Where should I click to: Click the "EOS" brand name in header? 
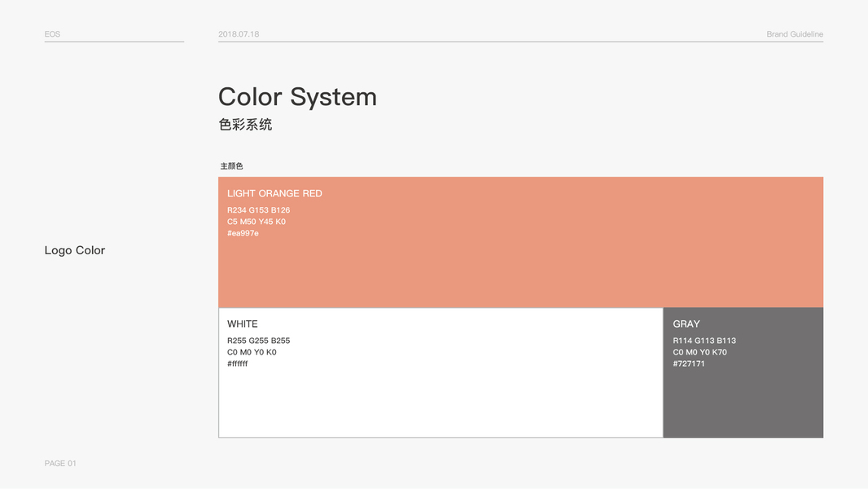(52, 34)
